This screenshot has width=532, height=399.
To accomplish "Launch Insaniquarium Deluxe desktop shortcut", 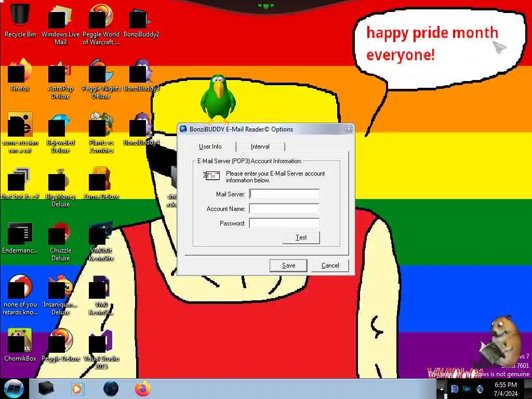I will (60, 295).
